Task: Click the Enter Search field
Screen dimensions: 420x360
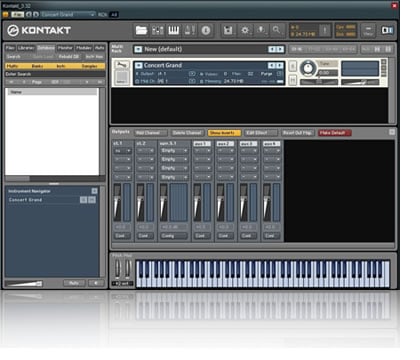Action: click(55, 74)
